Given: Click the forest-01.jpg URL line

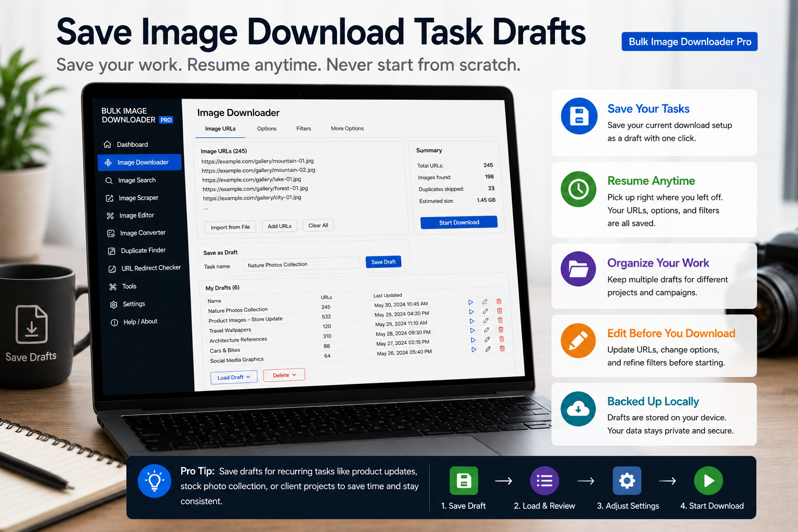Looking at the screenshot, I should click(x=255, y=189).
